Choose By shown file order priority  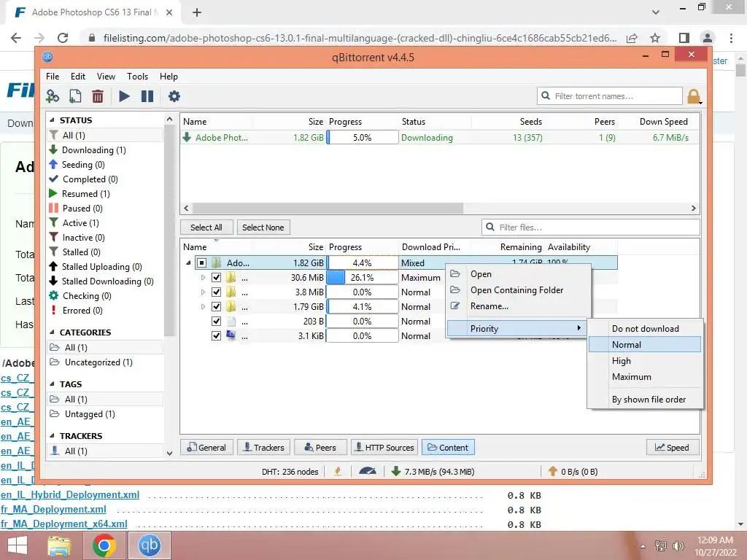645,400
